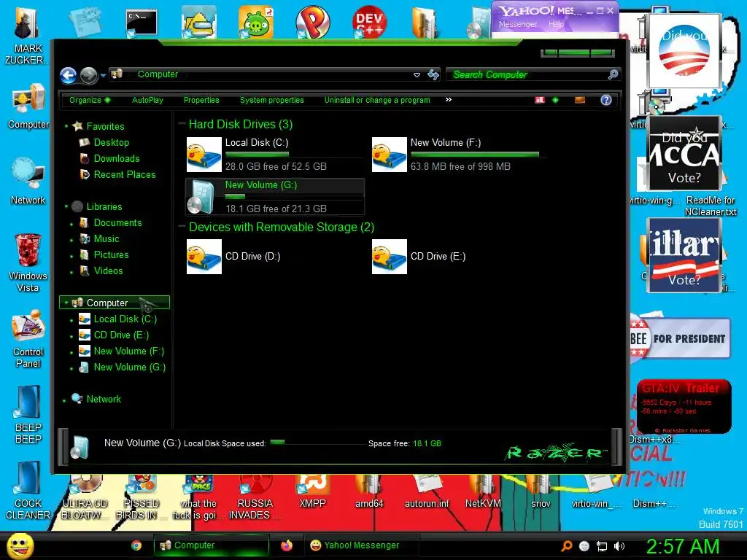
Task: Open the recent pages dropdown arrow
Action: click(103, 76)
